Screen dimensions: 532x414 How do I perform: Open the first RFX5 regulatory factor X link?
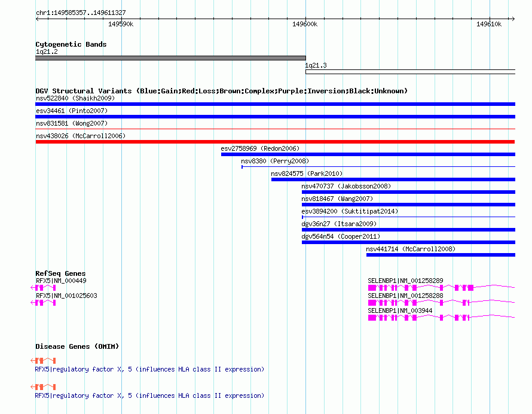pos(149,369)
